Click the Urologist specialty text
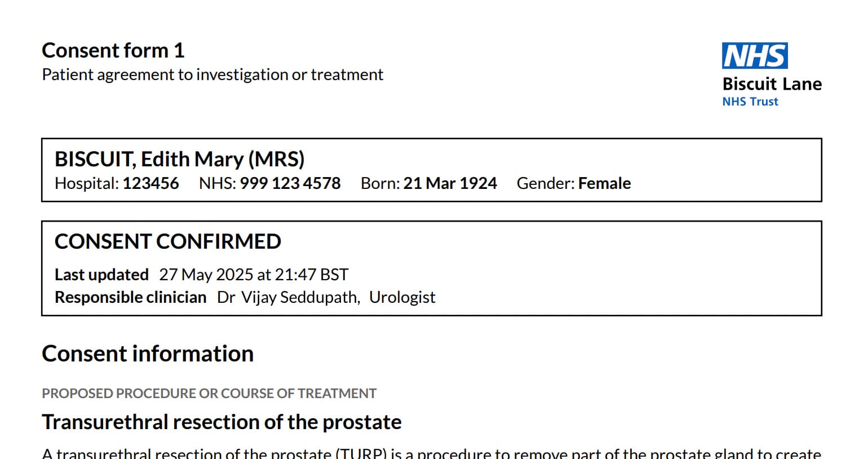868x459 pixels. tap(402, 297)
